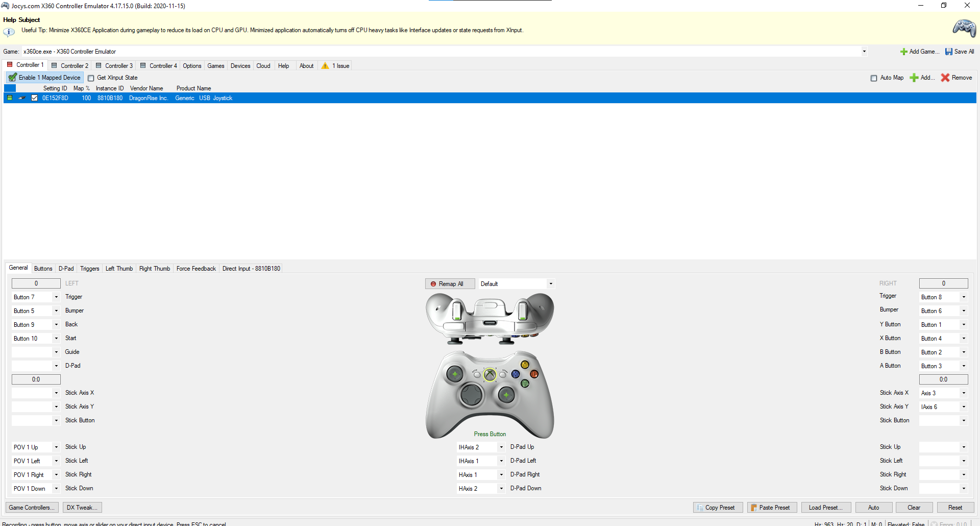Open the D-Pad Up IHAxis 2 dropdown
This screenshot has width=980, height=526.
[501, 447]
